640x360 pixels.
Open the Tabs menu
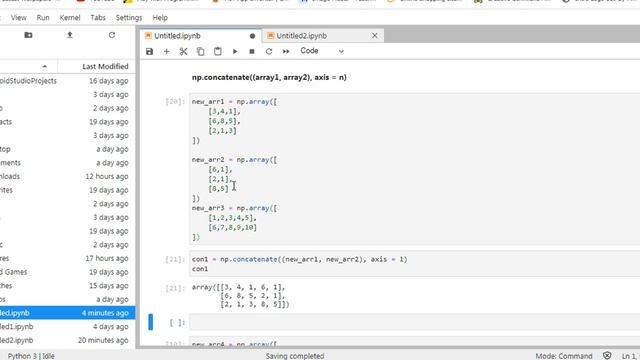click(98, 18)
